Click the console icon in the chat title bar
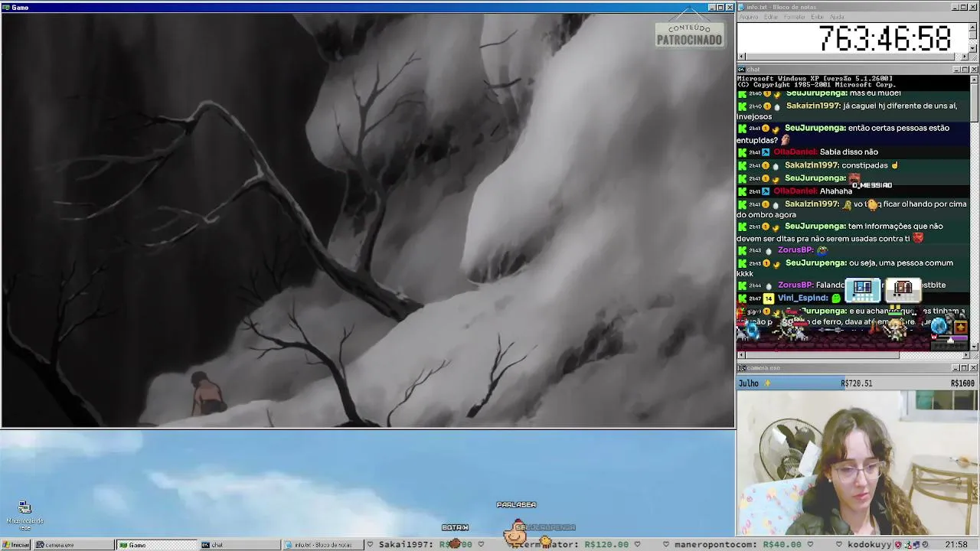 (741, 70)
